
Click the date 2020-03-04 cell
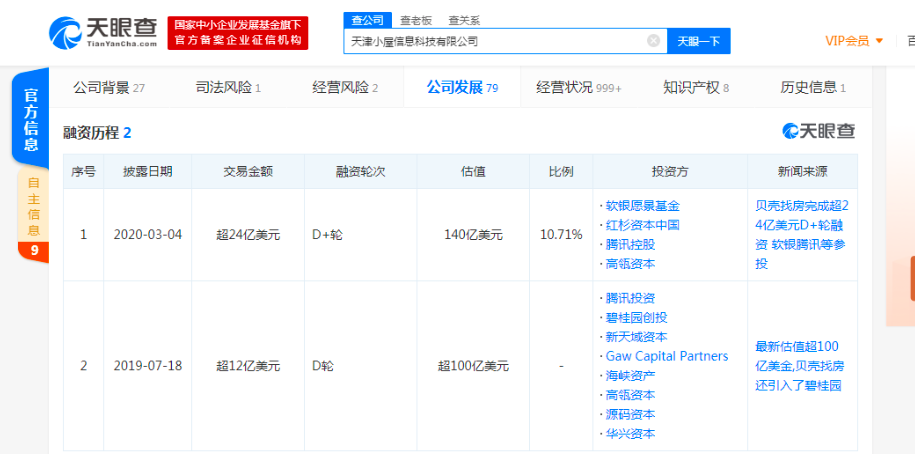[148, 235]
